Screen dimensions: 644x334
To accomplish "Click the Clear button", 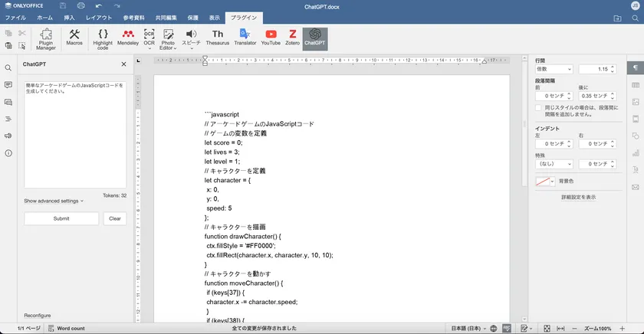I will coord(114,218).
